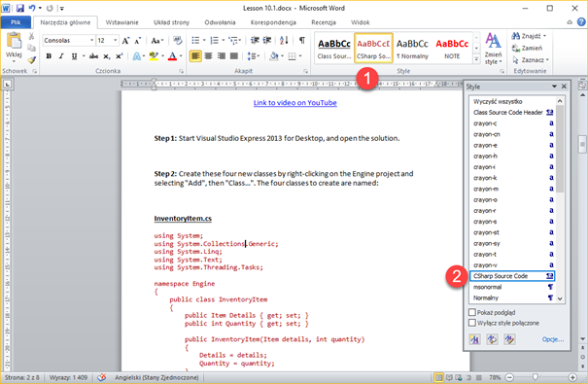The width and height of the screenshot is (588, 384).
Task: Click the Shrink Font icon
Action: point(138,41)
